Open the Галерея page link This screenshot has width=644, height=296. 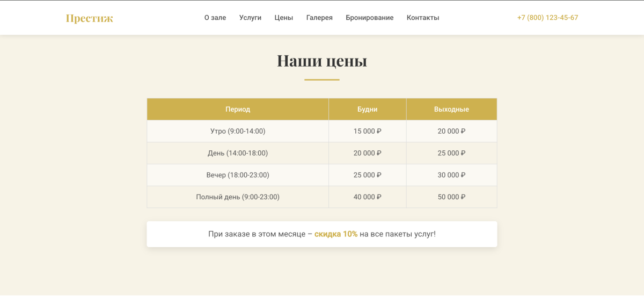click(x=319, y=18)
